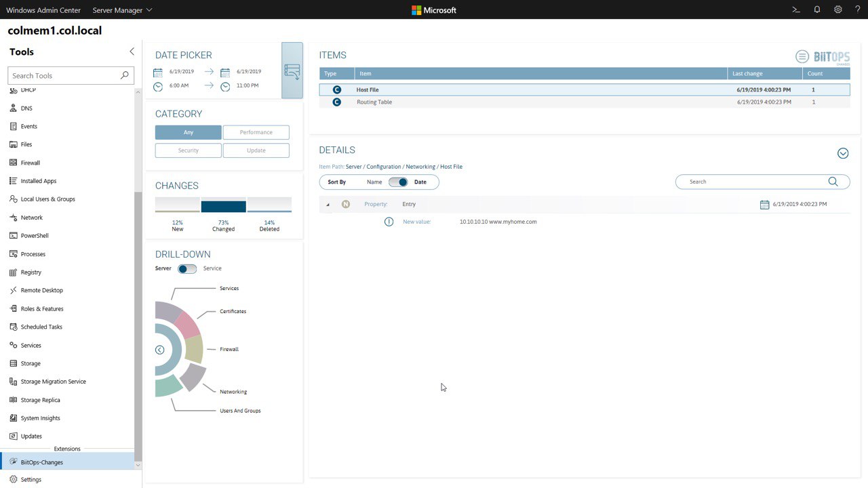
Task: Select Users And Groups segment label
Action: tap(240, 411)
